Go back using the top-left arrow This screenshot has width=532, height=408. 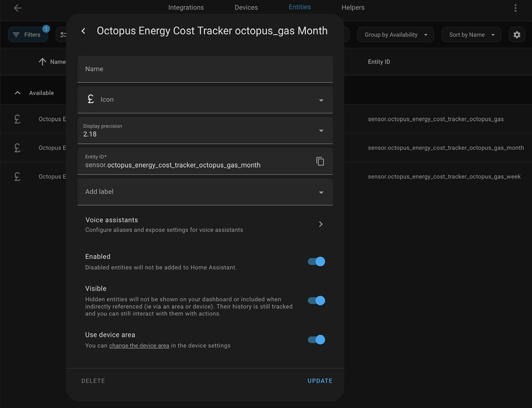point(17,8)
